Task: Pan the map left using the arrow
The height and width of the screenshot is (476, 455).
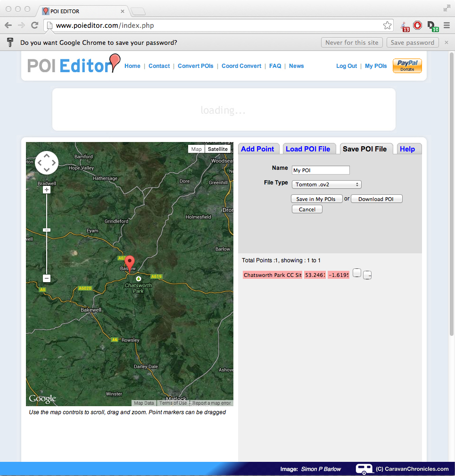Action: tap(40, 163)
